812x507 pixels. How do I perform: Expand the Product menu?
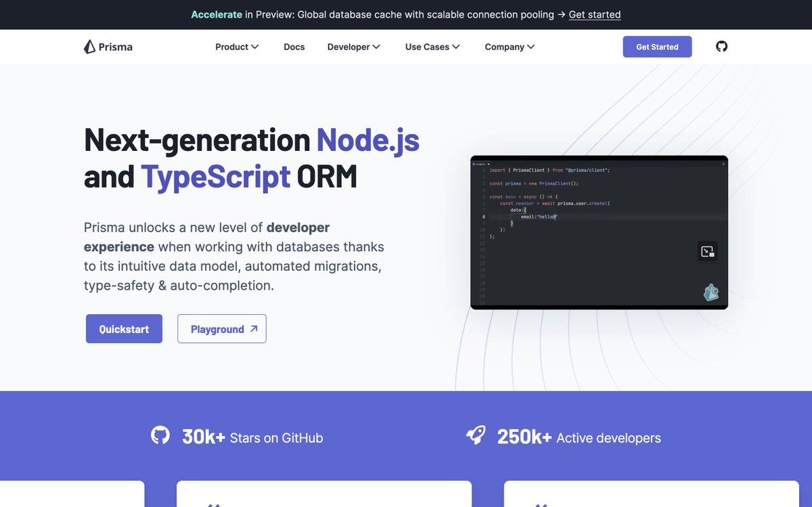[x=237, y=47]
